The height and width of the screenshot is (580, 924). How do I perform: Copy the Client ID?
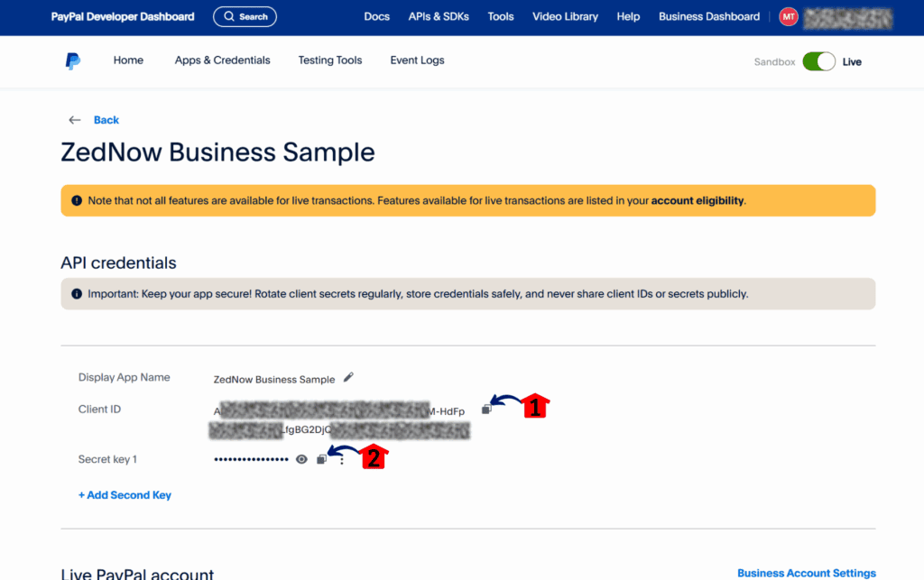tap(486, 410)
